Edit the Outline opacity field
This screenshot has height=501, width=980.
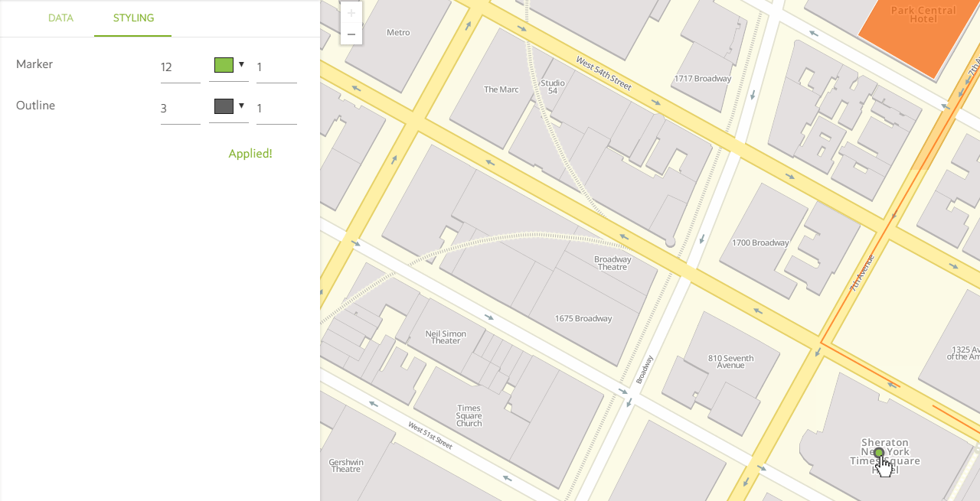pyautogui.click(x=276, y=109)
